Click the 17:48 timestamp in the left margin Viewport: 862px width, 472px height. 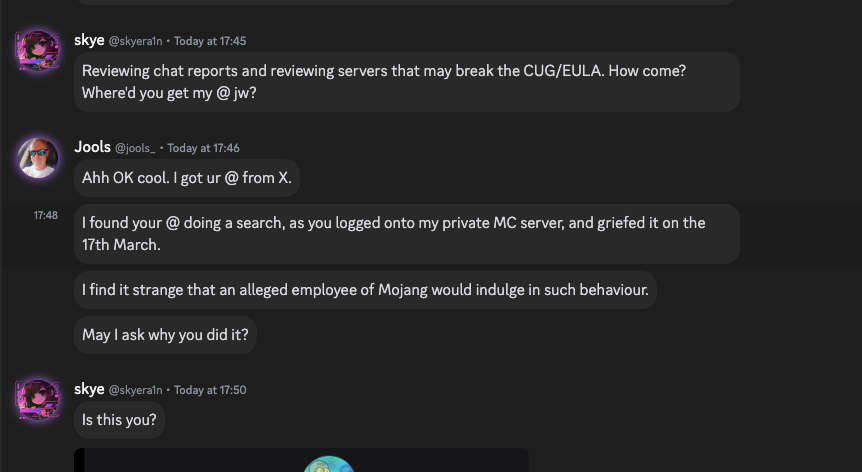click(x=45, y=215)
